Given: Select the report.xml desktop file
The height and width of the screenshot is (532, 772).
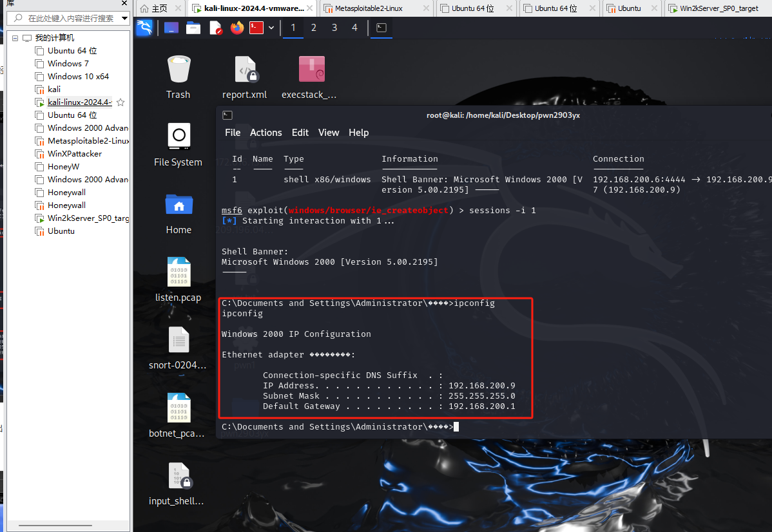Looking at the screenshot, I should [x=245, y=77].
